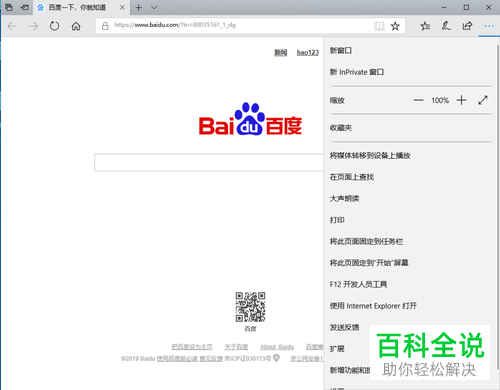Click the browser forward arrow
The width and height of the screenshot is (500, 390).
tap(33, 26)
